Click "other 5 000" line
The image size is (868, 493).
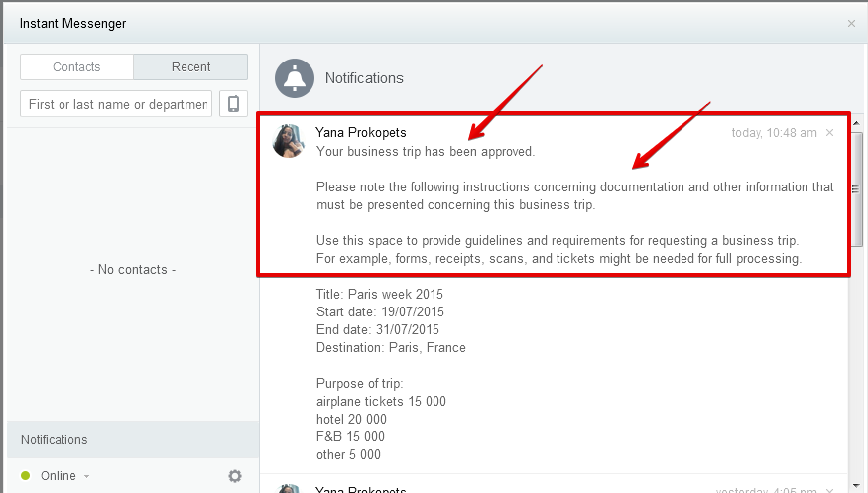[x=349, y=455]
